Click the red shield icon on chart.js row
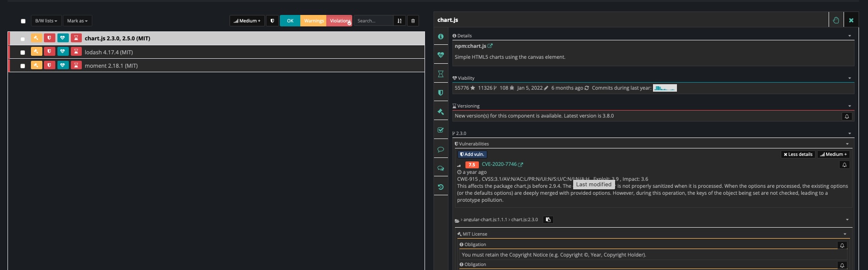The width and height of the screenshot is (868, 270). click(49, 38)
